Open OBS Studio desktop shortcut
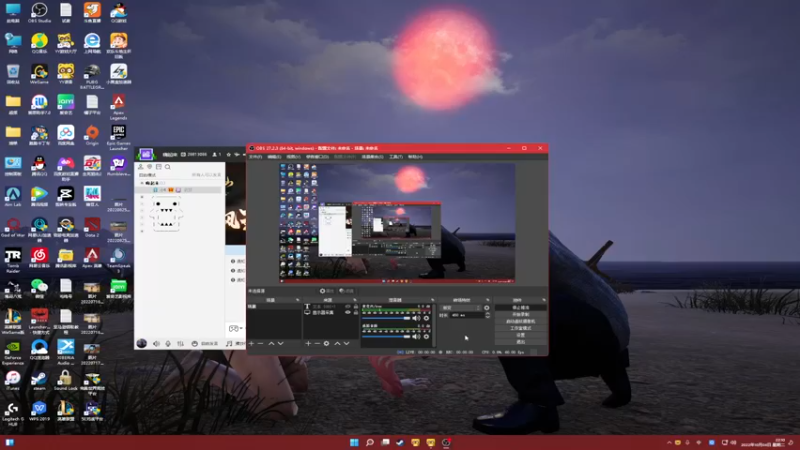Image resolution: width=800 pixels, height=450 pixels. [39, 13]
